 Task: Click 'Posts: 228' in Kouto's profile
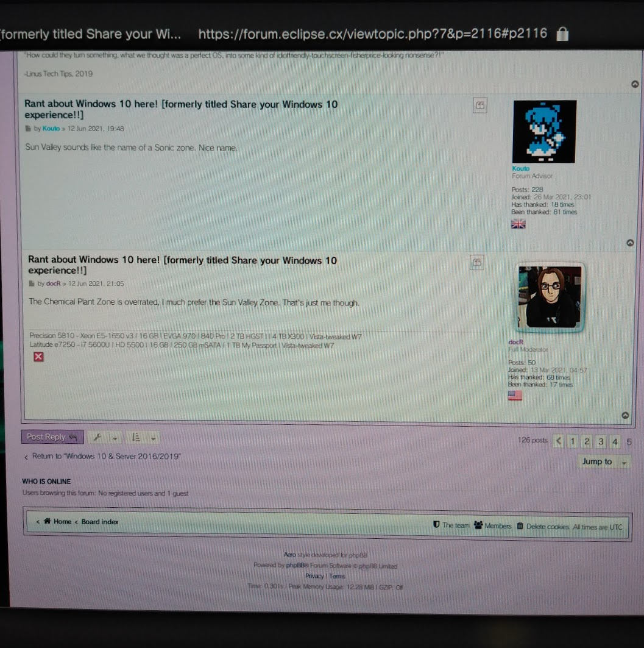[527, 189]
